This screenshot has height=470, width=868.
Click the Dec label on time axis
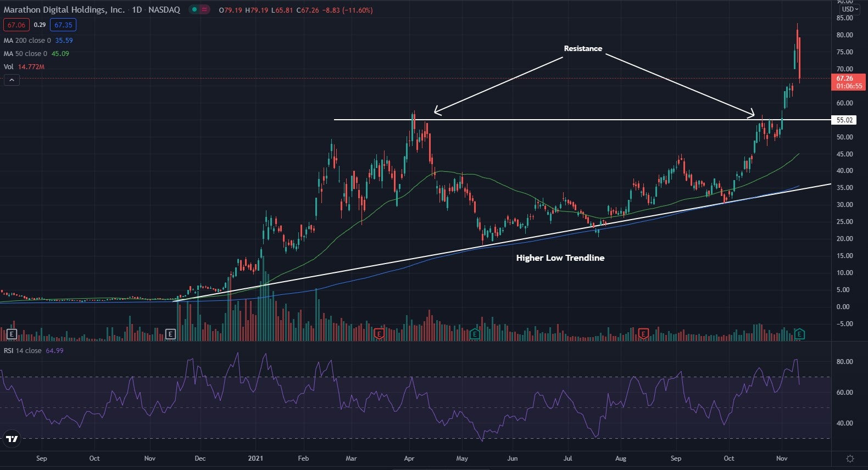(x=200, y=458)
